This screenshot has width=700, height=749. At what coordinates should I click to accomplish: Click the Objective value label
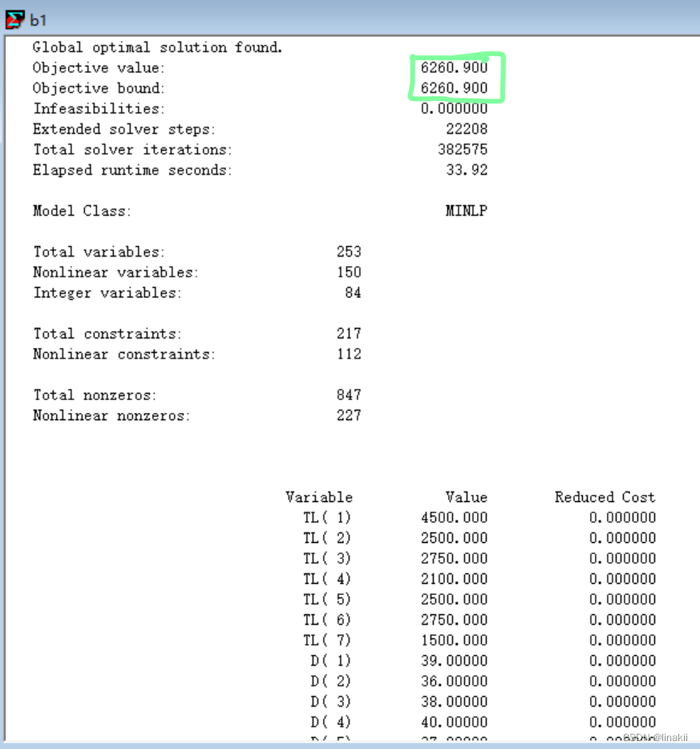click(x=99, y=68)
